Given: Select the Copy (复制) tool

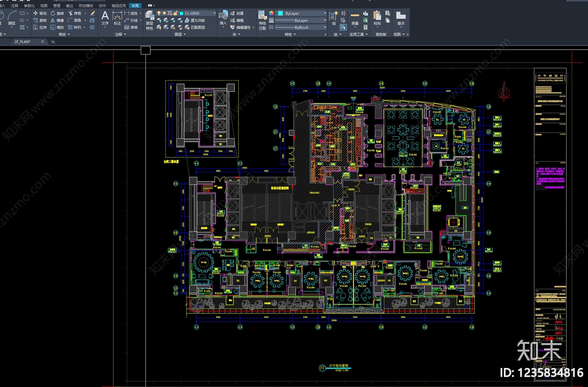Looking at the screenshot, I should coord(40,20).
